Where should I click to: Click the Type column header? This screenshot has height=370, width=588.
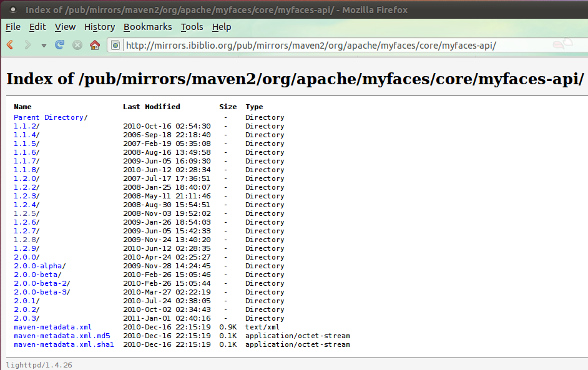tap(254, 107)
